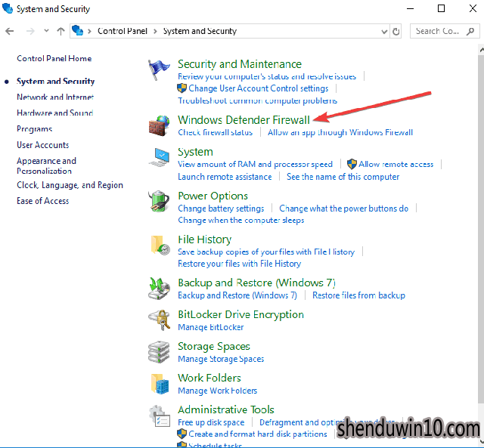This screenshot has width=484, height=448.
Task: Click See the name of this computer
Action: coord(343,177)
